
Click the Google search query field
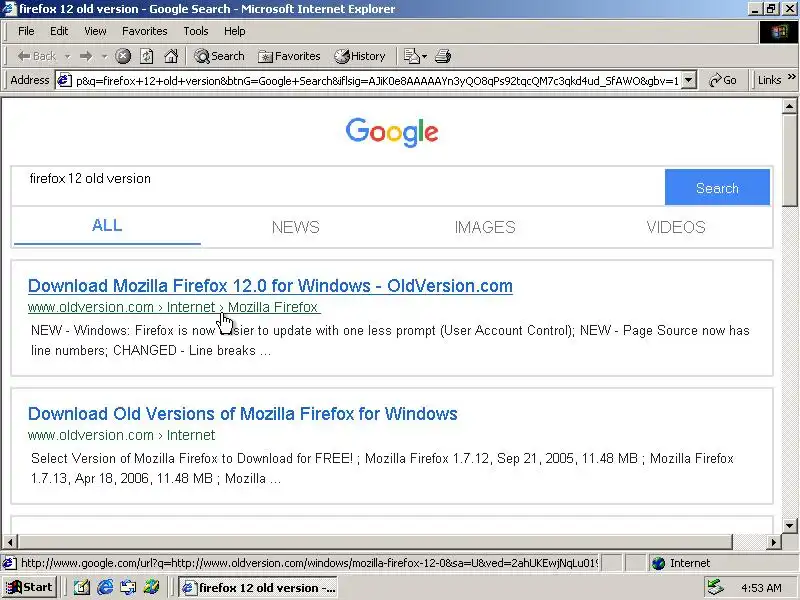point(338,186)
